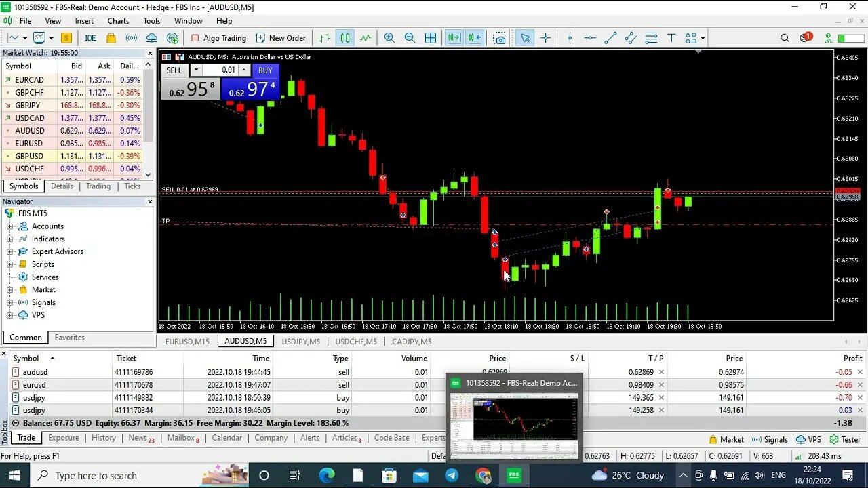Click the copy signal radar-plus icon
This screenshot has width=868, height=488.
click(172, 38)
